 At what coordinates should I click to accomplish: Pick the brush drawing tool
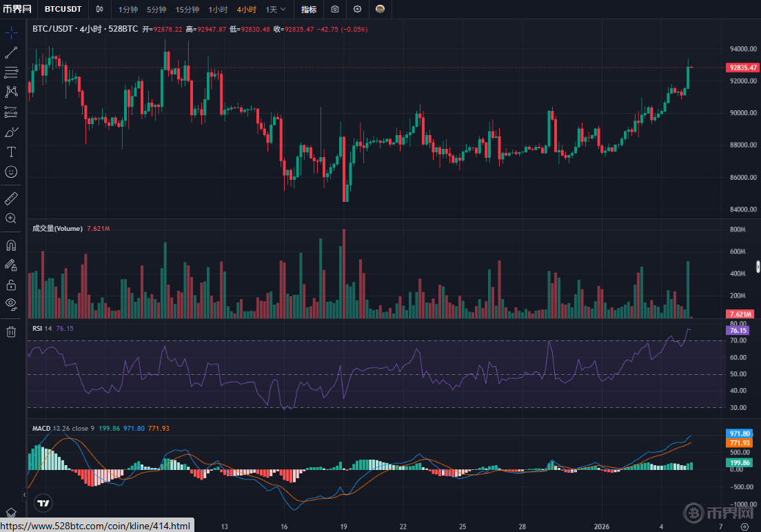click(11, 132)
